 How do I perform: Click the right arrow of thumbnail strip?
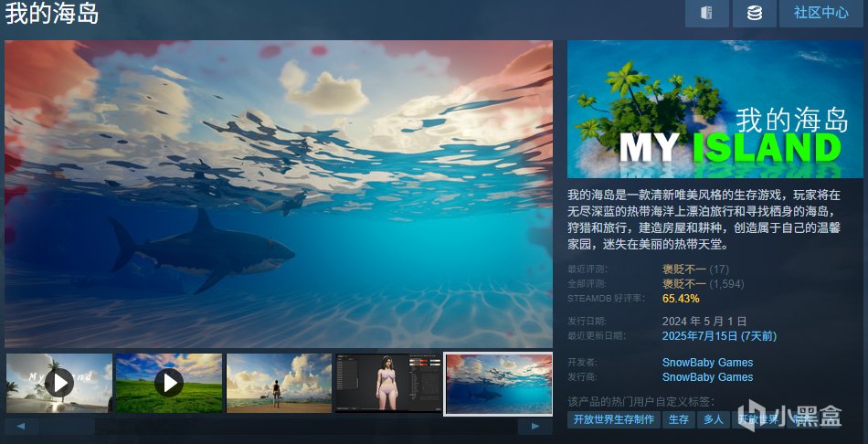[535, 427]
